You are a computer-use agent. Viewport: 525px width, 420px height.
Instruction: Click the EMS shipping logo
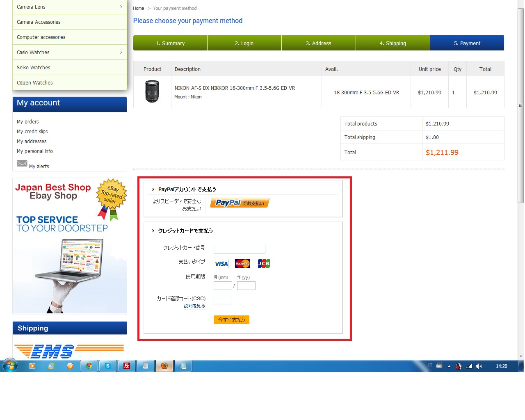point(69,351)
